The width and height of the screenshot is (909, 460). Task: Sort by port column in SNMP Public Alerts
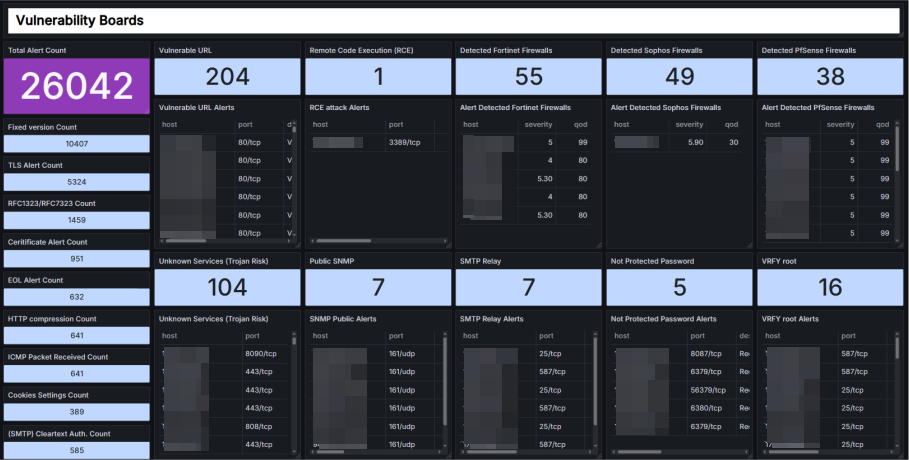pyautogui.click(x=396, y=336)
